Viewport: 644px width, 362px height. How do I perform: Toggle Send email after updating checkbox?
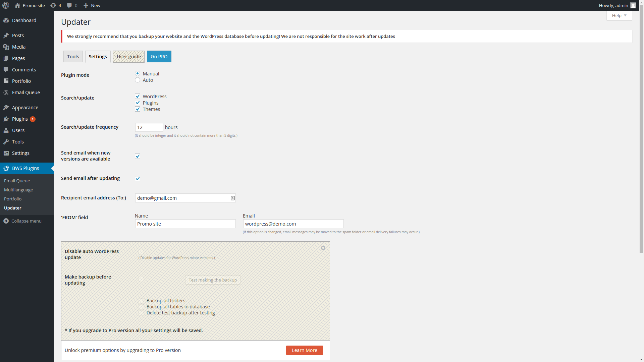click(x=138, y=179)
